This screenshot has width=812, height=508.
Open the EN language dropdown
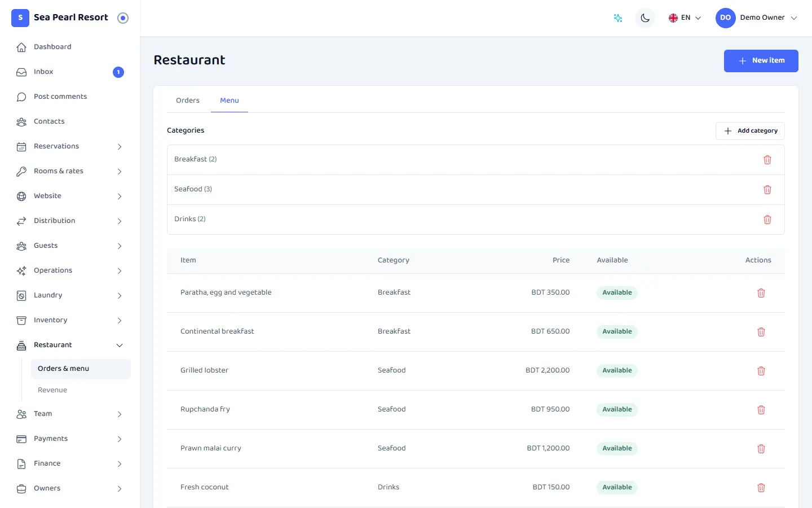click(x=685, y=18)
